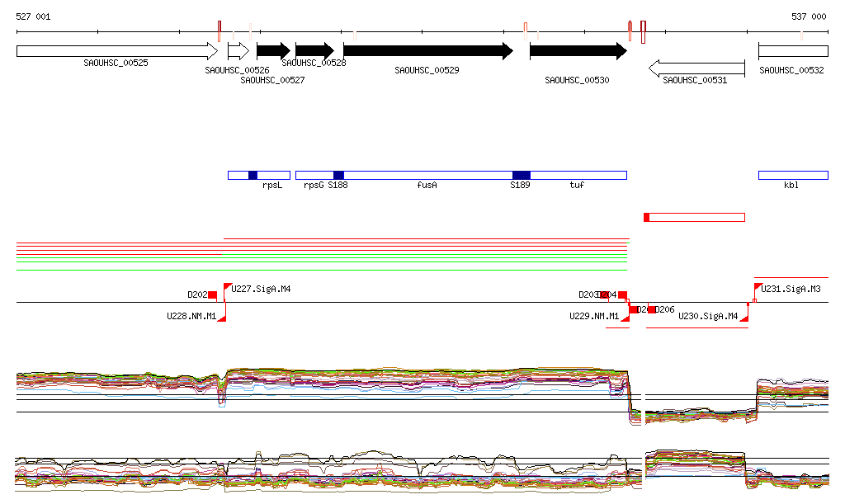845x504 pixels.
Task: Select the SAOUHSC_00525 white gene arrow
Action: [x=117, y=51]
